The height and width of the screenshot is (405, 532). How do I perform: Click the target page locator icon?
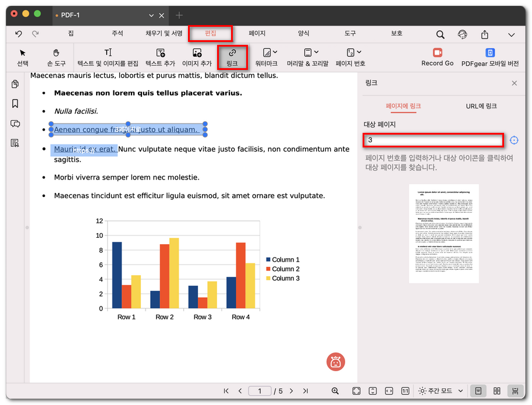(514, 140)
